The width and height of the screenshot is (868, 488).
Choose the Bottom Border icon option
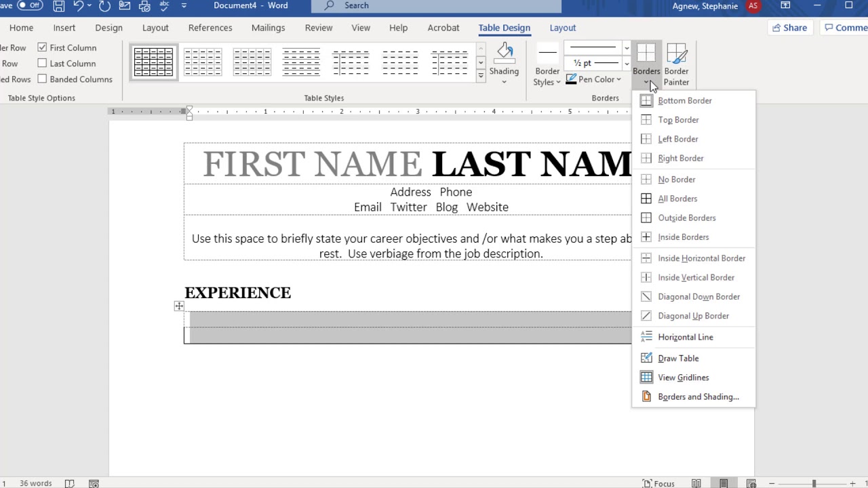[x=646, y=100]
